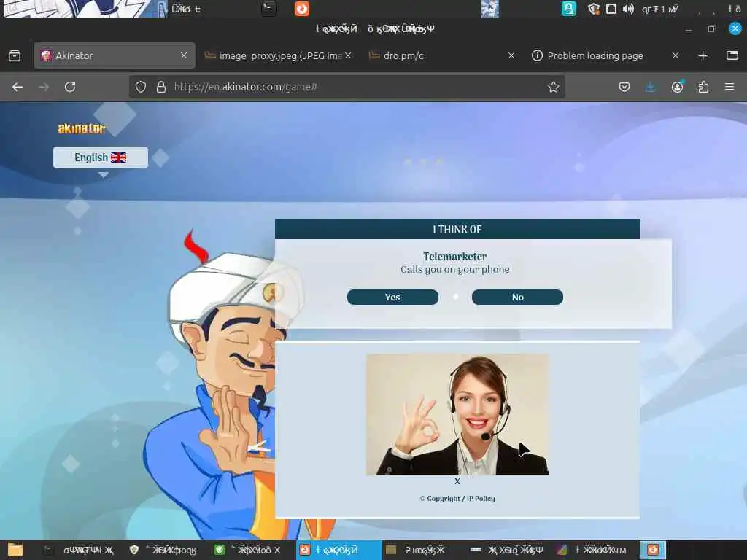Save page to Pocket
The height and width of the screenshot is (560, 747).
tap(624, 87)
